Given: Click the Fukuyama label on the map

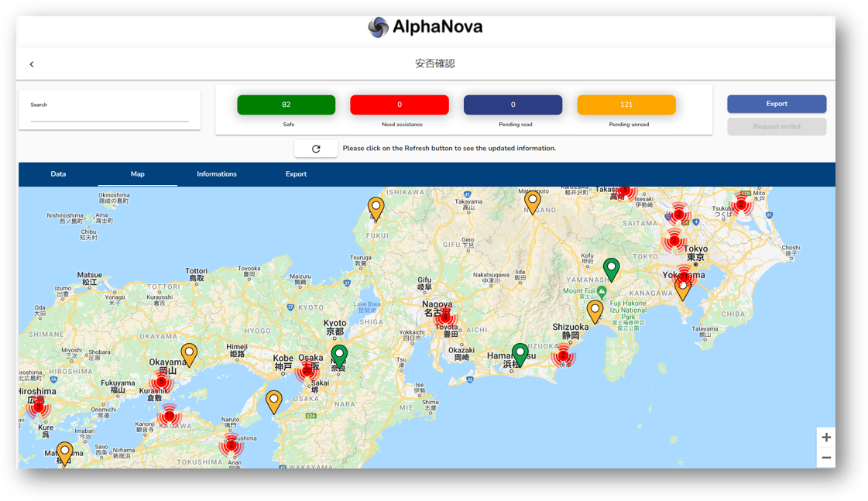Looking at the screenshot, I should (x=118, y=386).
